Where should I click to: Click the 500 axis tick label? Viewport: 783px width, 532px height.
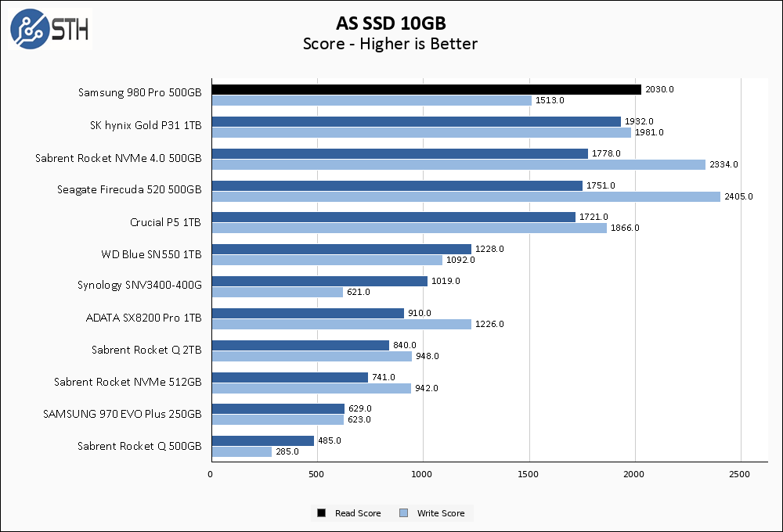click(316, 474)
